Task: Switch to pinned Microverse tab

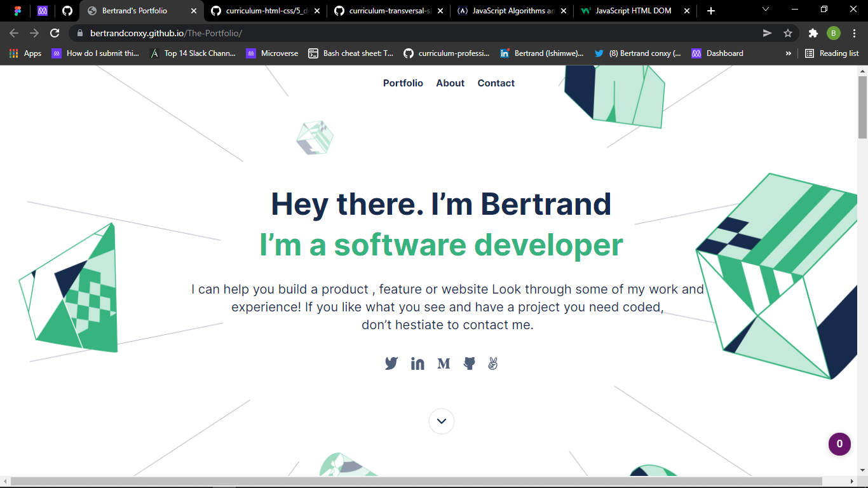Action: 43,11
